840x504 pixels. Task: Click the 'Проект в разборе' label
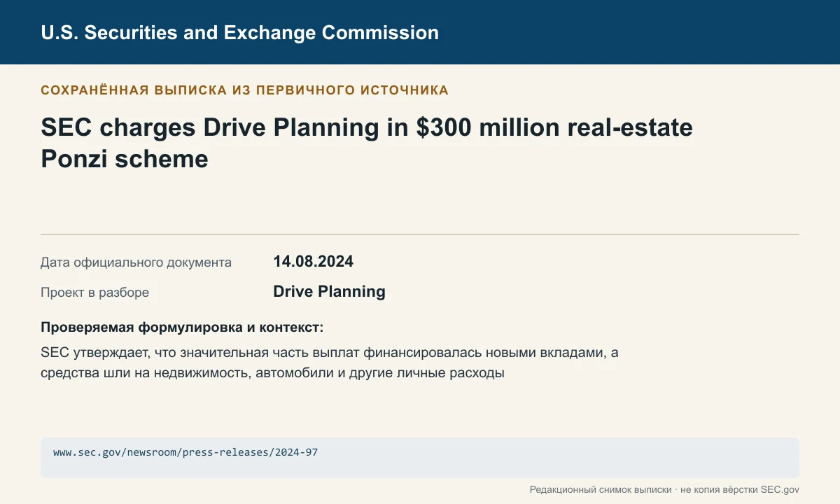coord(94,293)
